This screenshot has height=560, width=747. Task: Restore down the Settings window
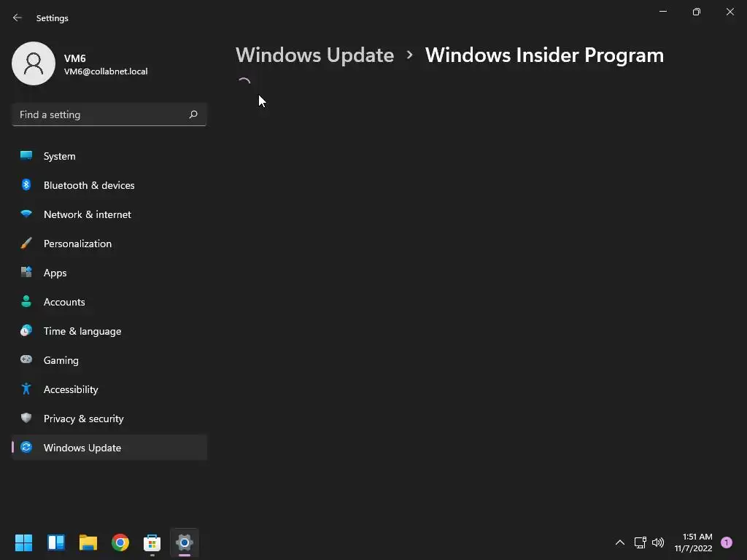click(x=696, y=12)
